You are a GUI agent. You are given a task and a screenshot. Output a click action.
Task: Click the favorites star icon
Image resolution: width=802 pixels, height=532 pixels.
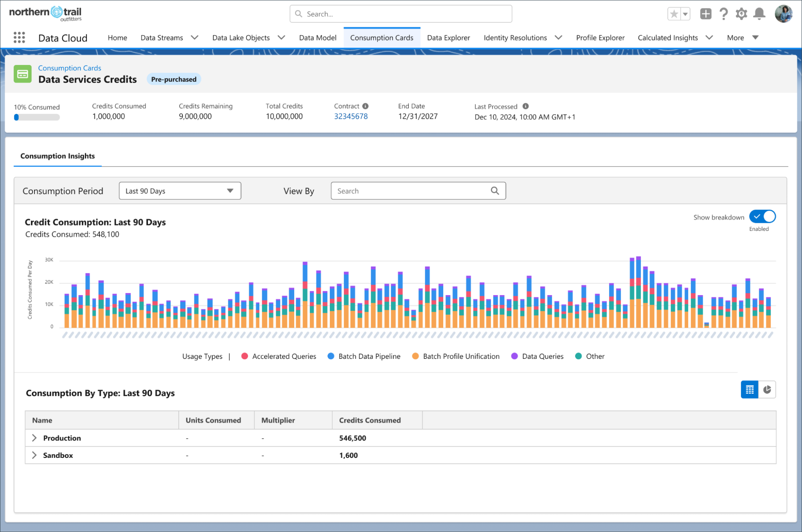[x=674, y=14]
